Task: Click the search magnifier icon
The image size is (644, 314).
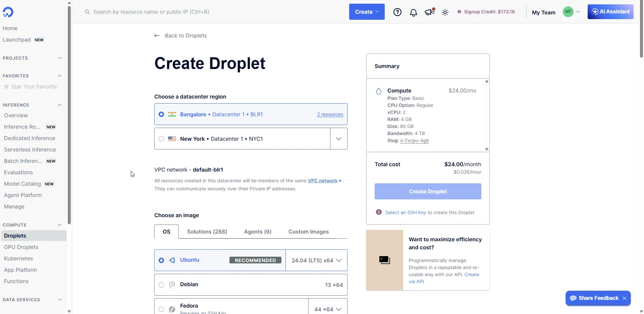Action: coord(88,12)
